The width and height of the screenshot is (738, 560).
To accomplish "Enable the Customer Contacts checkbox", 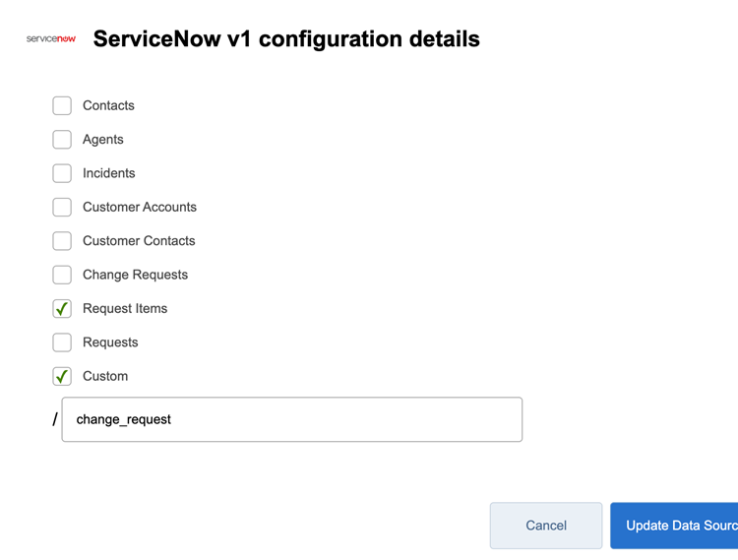I will 62,241.
